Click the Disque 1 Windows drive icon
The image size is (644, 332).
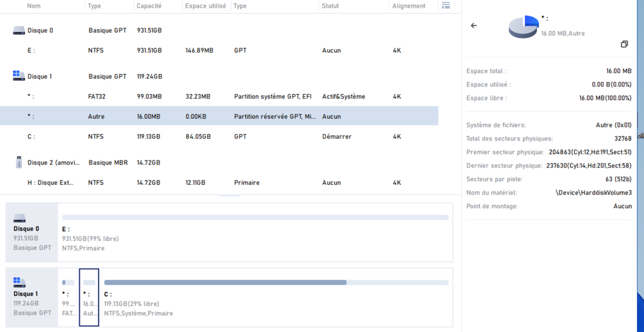[x=19, y=76]
